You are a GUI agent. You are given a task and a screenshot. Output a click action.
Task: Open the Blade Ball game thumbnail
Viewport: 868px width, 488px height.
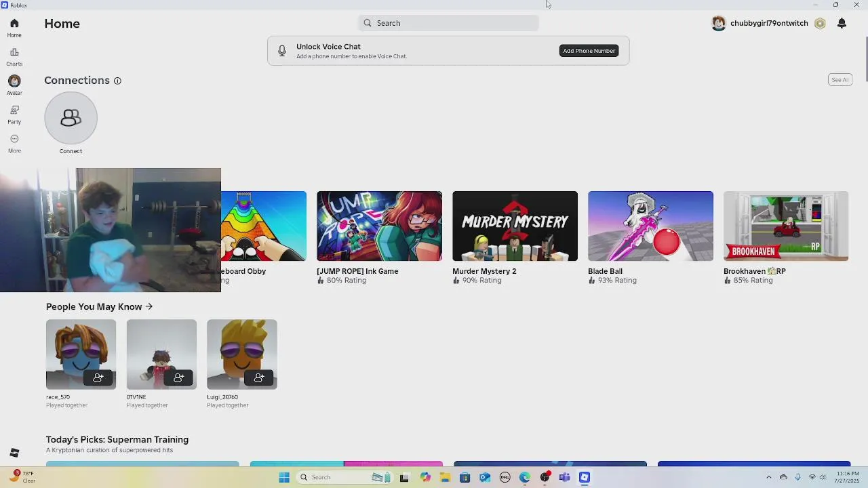click(x=650, y=226)
